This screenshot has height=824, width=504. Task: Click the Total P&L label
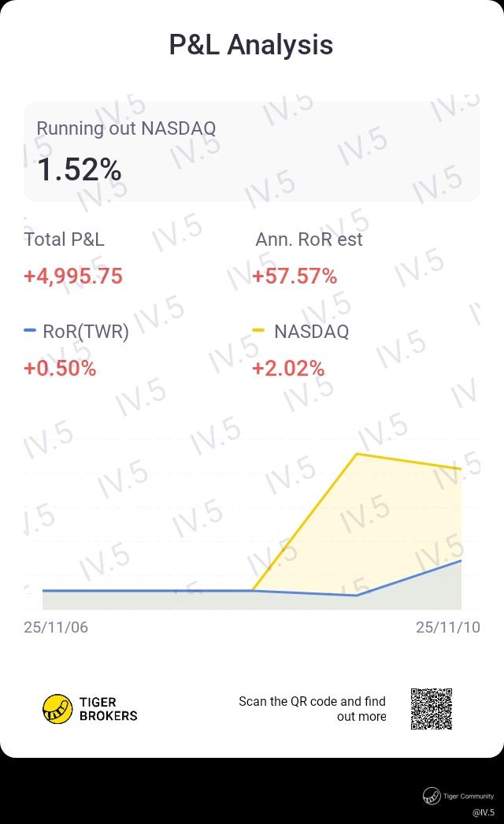click(x=64, y=239)
